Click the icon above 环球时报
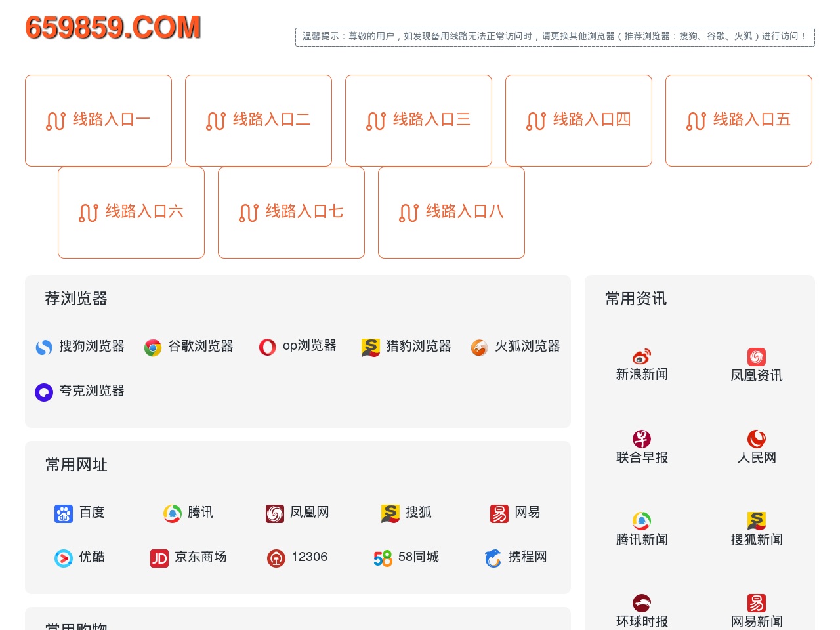The width and height of the screenshot is (840, 630). 642,603
